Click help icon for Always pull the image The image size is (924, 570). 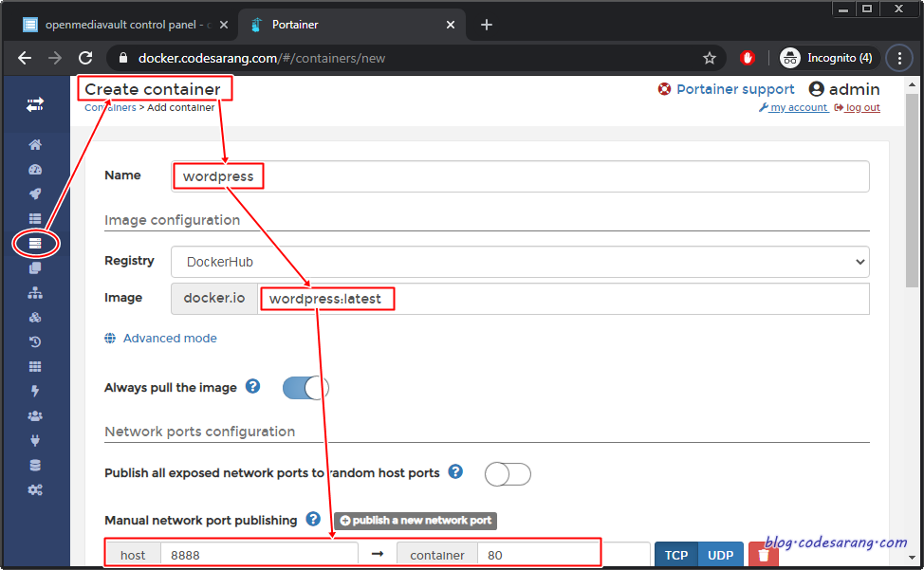click(x=252, y=386)
